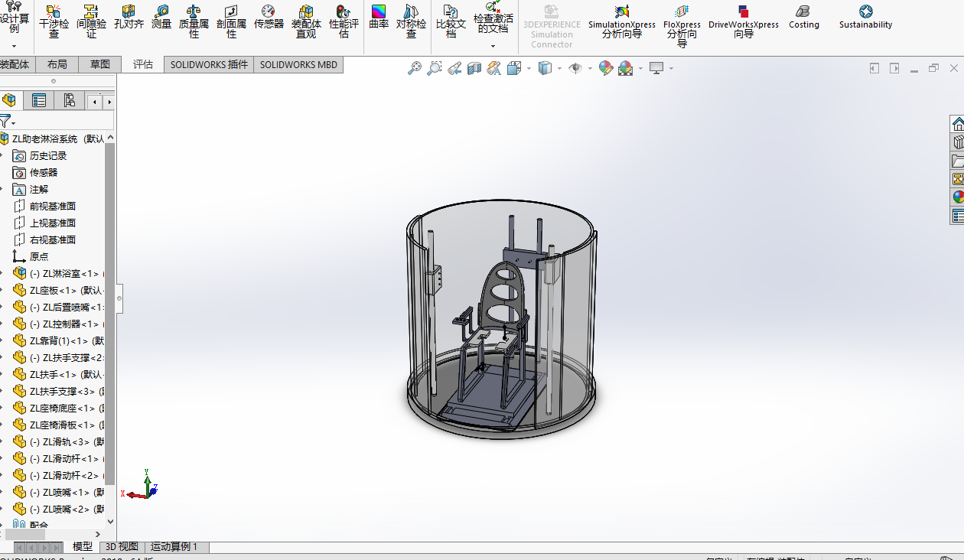This screenshot has width=964, height=560.
Task: Switch to the 草图 tab
Action: coord(99,64)
